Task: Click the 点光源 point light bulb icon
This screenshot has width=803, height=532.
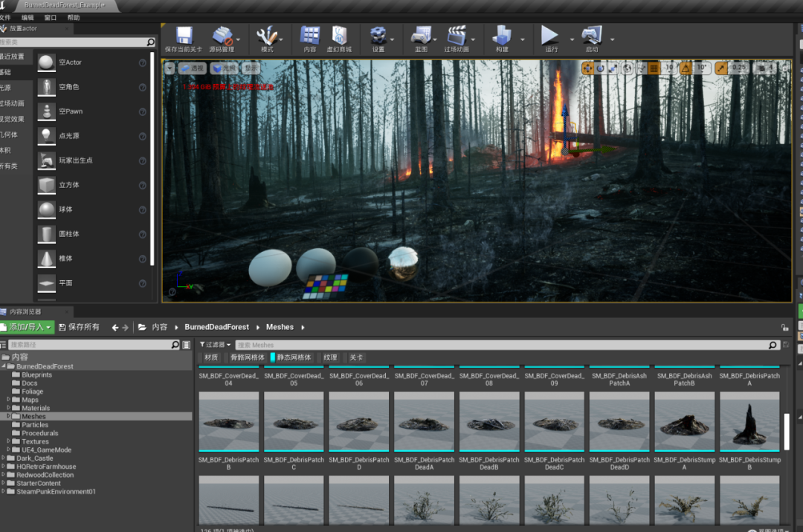Action: (46, 136)
